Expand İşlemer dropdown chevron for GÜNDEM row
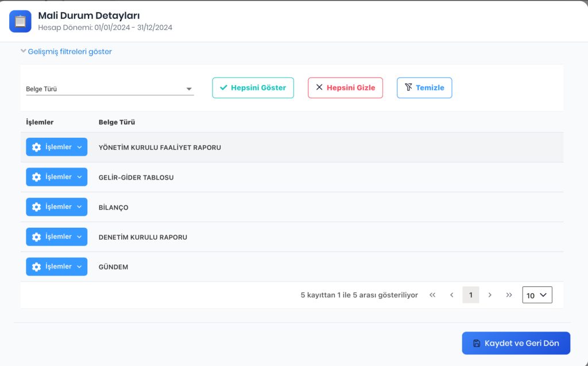The image size is (588, 366). [x=79, y=267]
